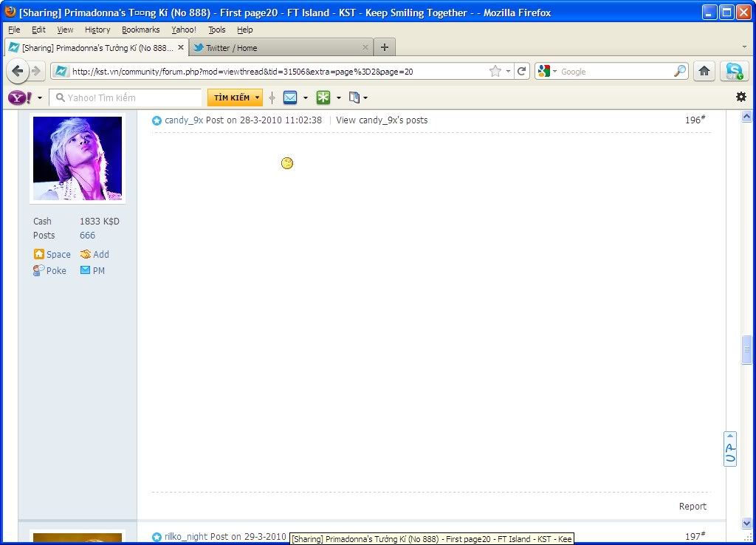Image resolution: width=756 pixels, height=545 pixels.
Task: Expand the TÌM KIẾM button dropdown arrow
Action: (x=257, y=97)
